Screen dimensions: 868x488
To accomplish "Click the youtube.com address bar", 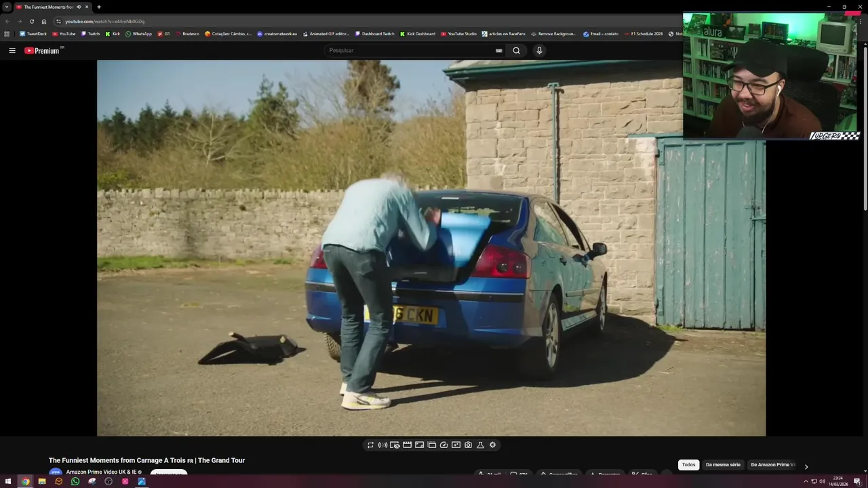I will [366, 21].
